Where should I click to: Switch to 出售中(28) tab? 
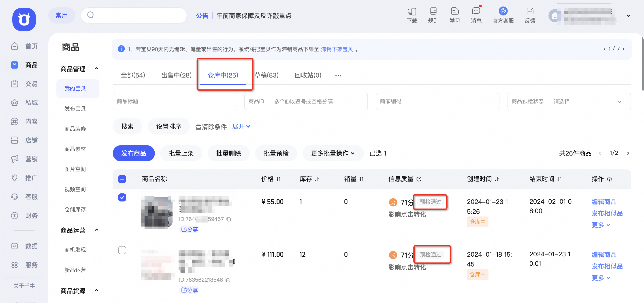177,75
